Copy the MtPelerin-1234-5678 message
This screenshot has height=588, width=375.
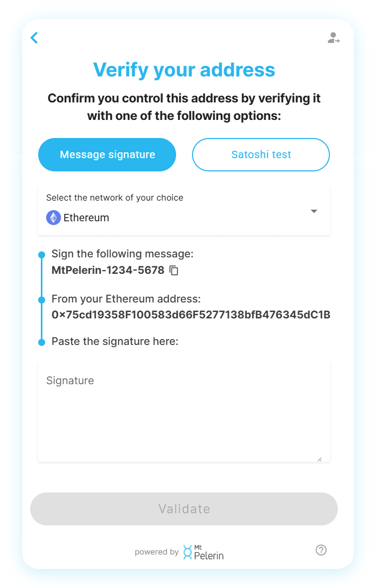[174, 271]
